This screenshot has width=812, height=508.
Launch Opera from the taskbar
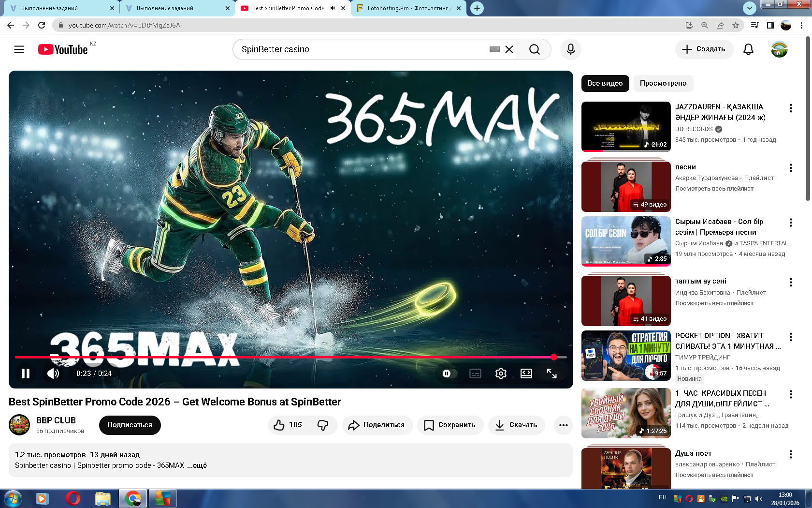coord(72,498)
